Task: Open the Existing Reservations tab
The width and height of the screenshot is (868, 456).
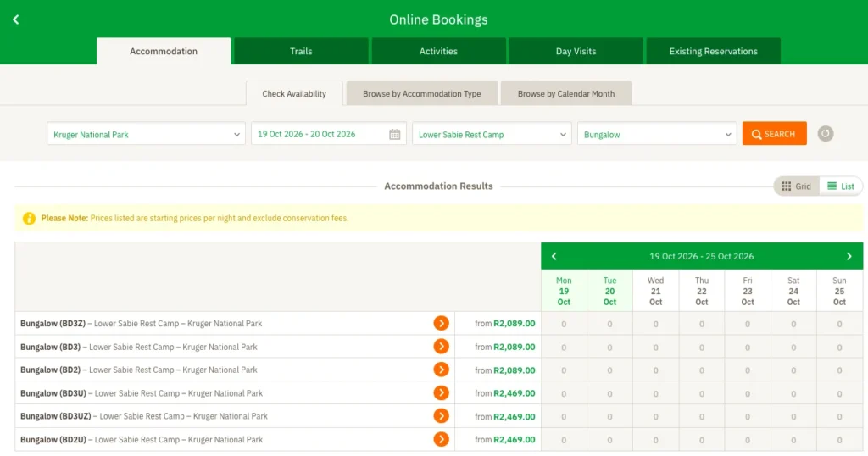Action: (713, 51)
